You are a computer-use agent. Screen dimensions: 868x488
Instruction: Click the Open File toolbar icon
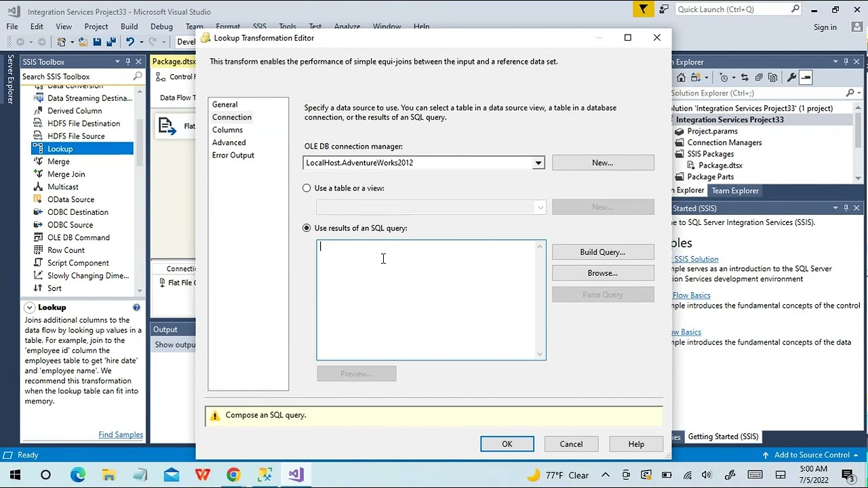point(83,42)
